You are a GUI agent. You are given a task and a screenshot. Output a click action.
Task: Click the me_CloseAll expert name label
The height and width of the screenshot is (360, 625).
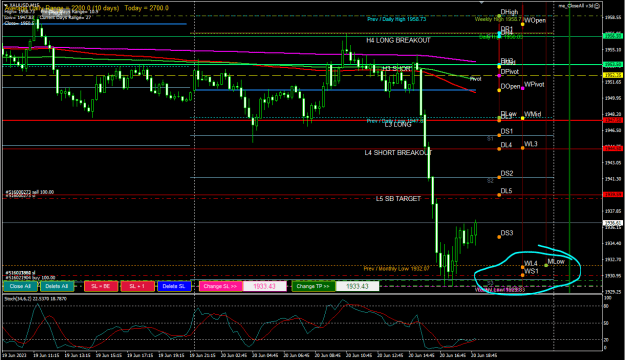(576, 6)
